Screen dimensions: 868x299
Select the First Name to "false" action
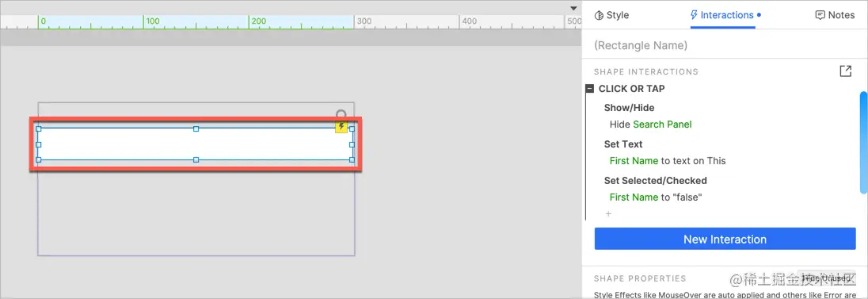[656, 197]
